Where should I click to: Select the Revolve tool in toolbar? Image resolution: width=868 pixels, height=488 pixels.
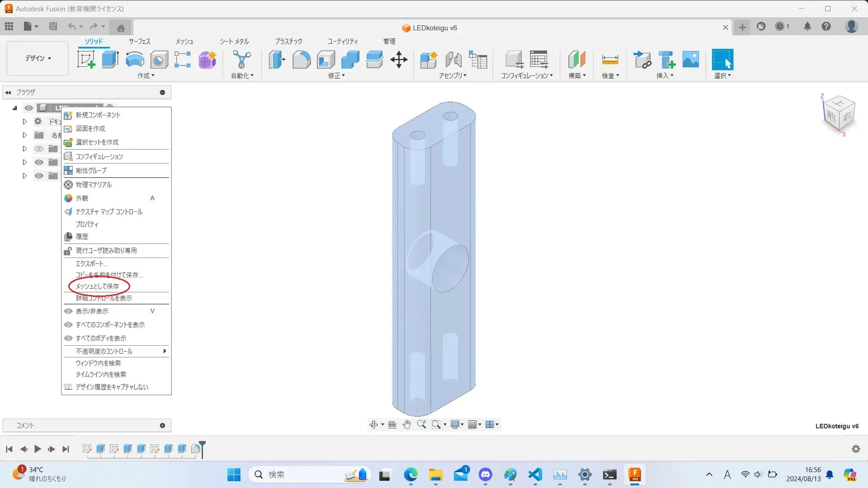click(135, 60)
